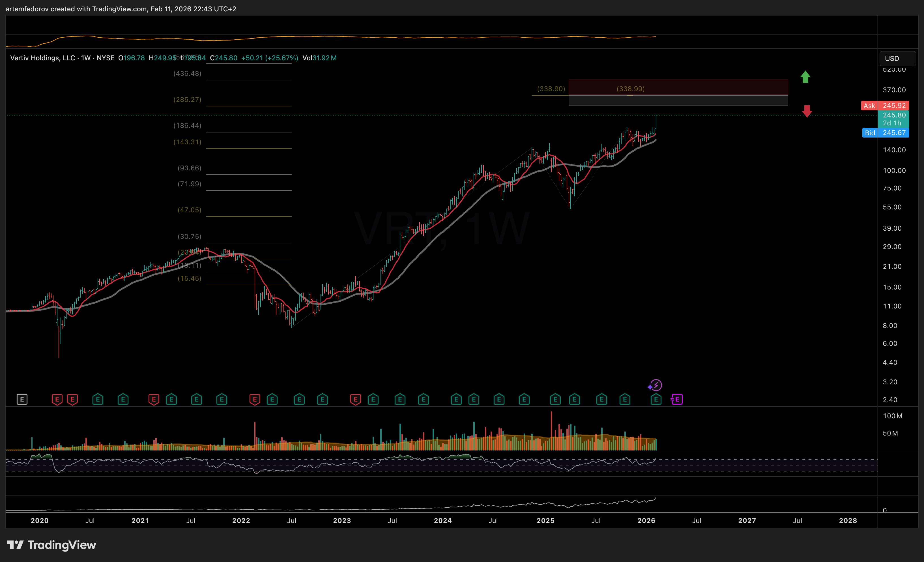Click the 370.00 price axis label
Screen dimensions: 924x562
[x=894, y=90]
